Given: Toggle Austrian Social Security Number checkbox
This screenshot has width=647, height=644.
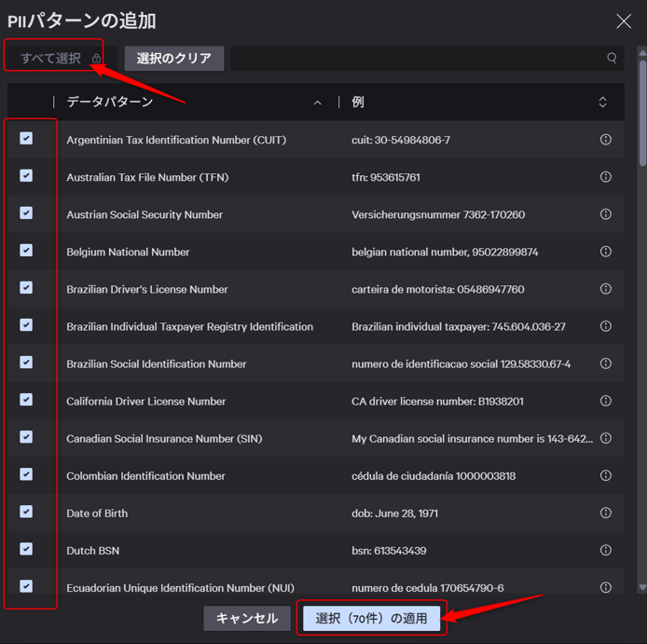Looking at the screenshot, I should click(26, 213).
